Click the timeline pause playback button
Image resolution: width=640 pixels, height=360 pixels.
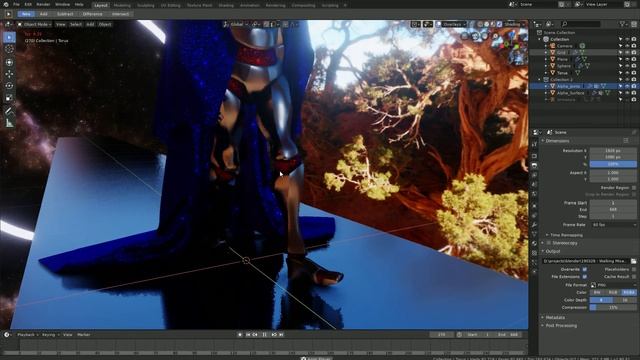264,335
